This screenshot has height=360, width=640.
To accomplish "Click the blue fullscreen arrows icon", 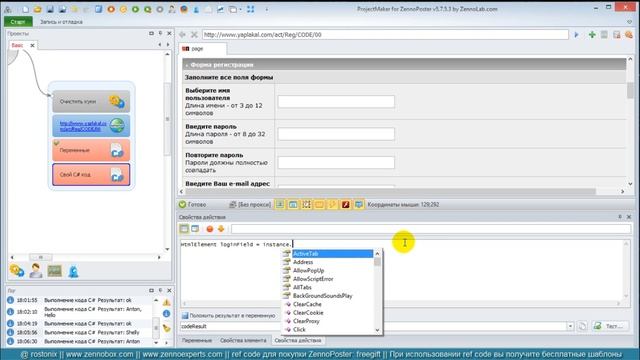I will pyautogui.click(x=250, y=9).
